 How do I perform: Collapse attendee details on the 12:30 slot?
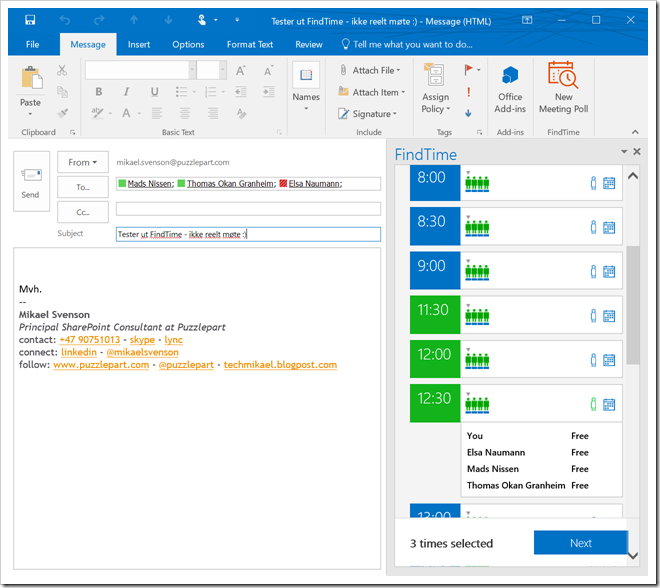[593, 404]
